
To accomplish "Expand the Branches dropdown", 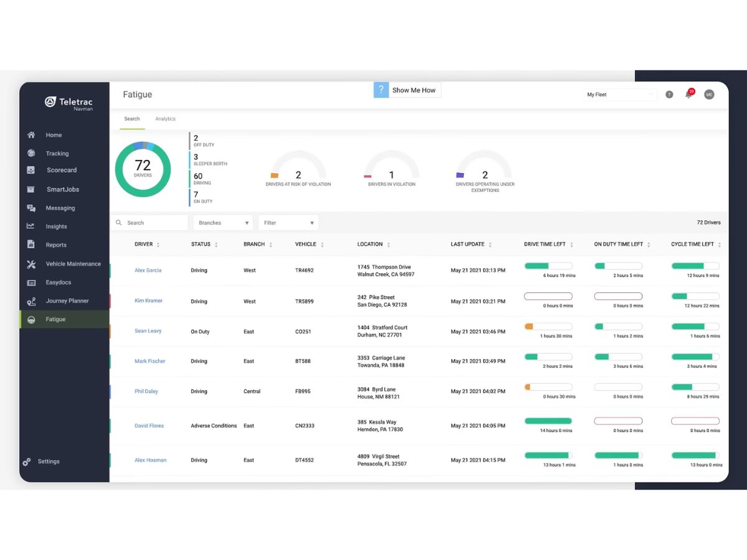I will click(x=223, y=223).
